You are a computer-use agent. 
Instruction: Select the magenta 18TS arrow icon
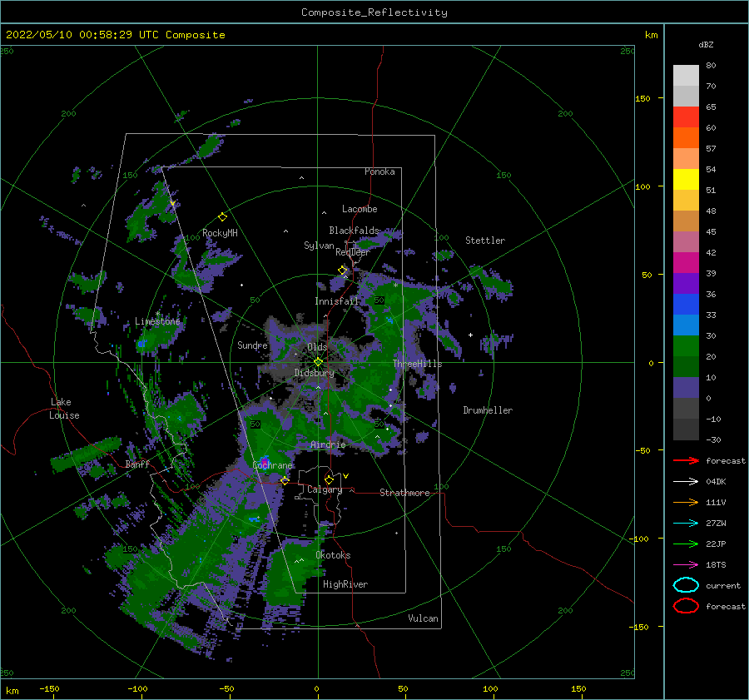tap(686, 565)
